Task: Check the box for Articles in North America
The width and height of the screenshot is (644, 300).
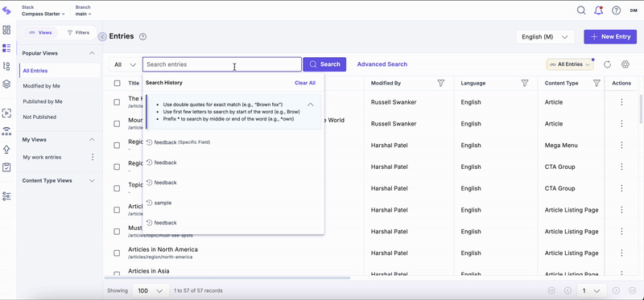Action: click(x=117, y=253)
